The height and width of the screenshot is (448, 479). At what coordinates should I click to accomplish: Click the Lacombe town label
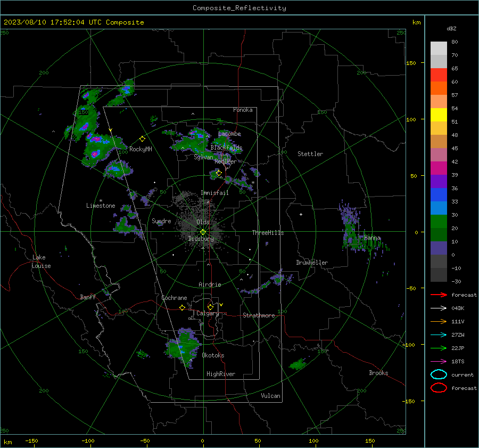click(x=229, y=134)
